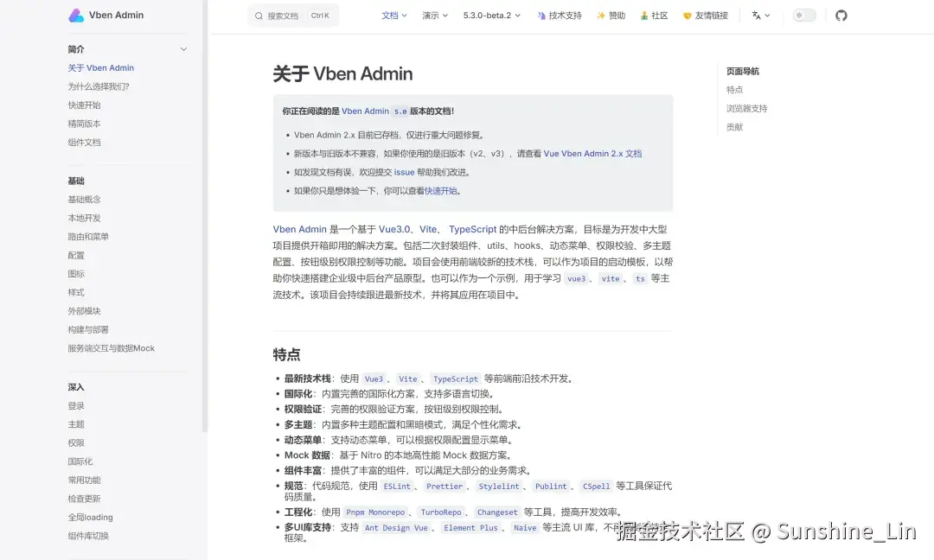Click the Vue Vben Admin 2.x 文档 link

(592, 154)
